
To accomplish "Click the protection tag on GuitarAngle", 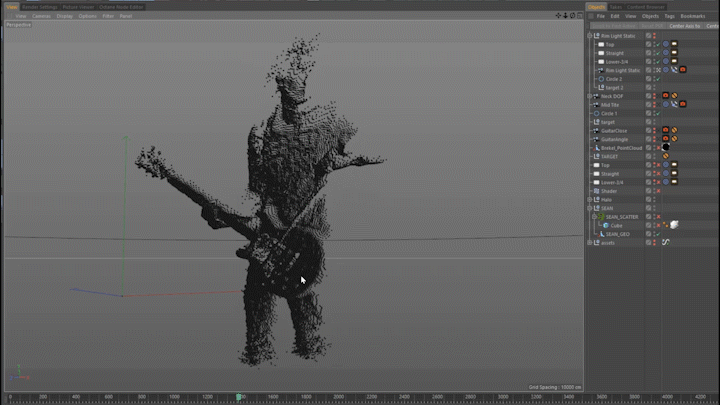I will pyautogui.click(x=674, y=139).
